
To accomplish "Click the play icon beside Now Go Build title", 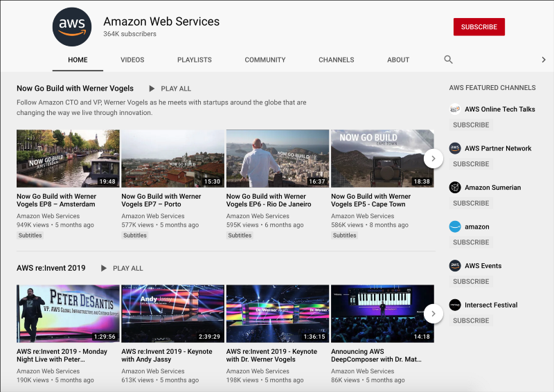I will (152, 89).
